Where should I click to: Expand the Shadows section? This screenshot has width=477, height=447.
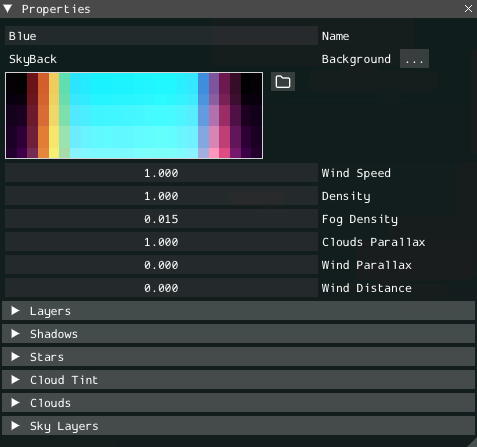[238, 334]
